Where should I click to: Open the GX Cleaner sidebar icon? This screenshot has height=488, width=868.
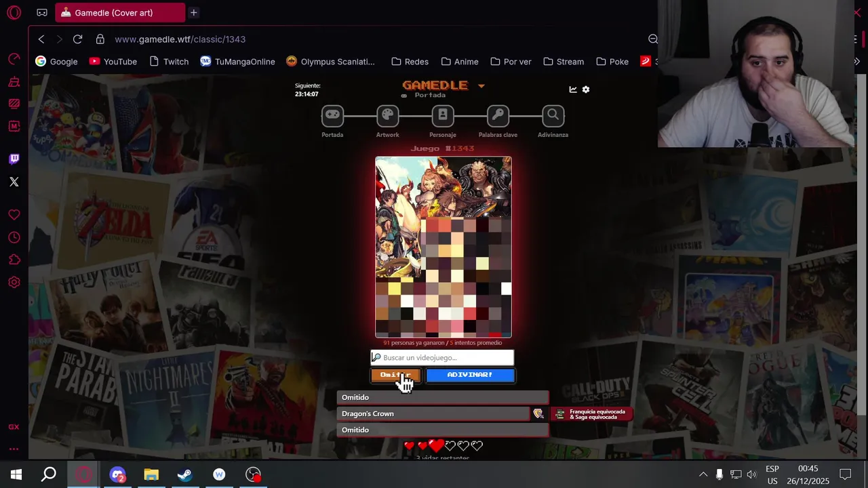(x=14, y=82)
